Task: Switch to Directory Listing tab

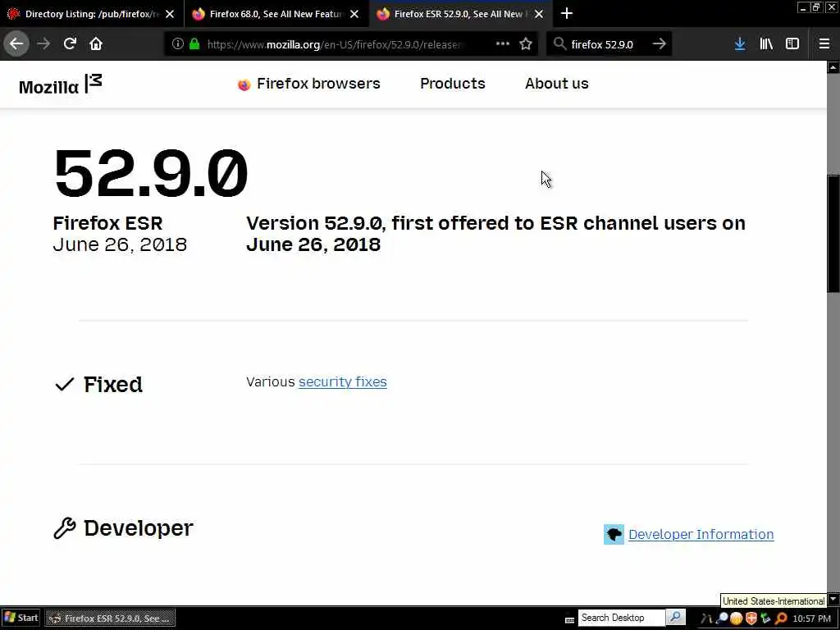Action: tap(92, 13)
